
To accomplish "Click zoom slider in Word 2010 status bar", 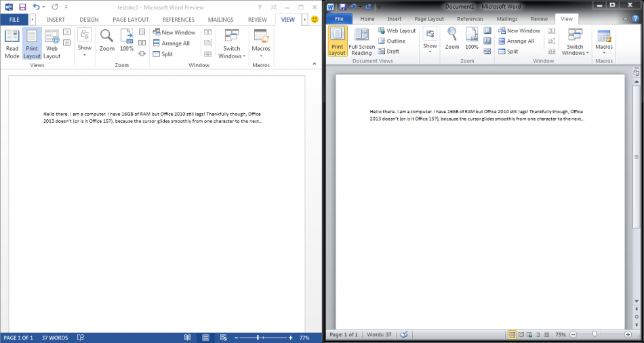I will [595, 335].
